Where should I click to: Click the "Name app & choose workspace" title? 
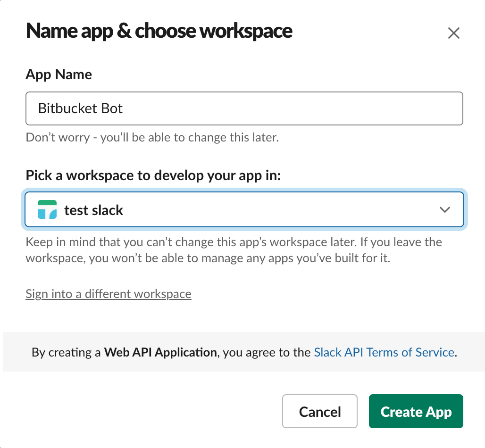click(159, 31)
